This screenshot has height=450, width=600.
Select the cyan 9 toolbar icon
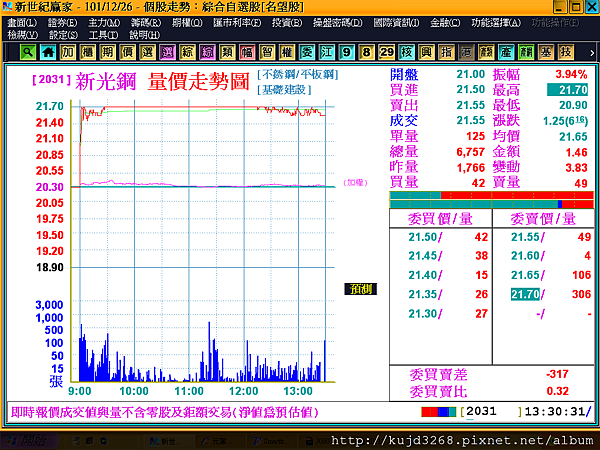(346, 52)
